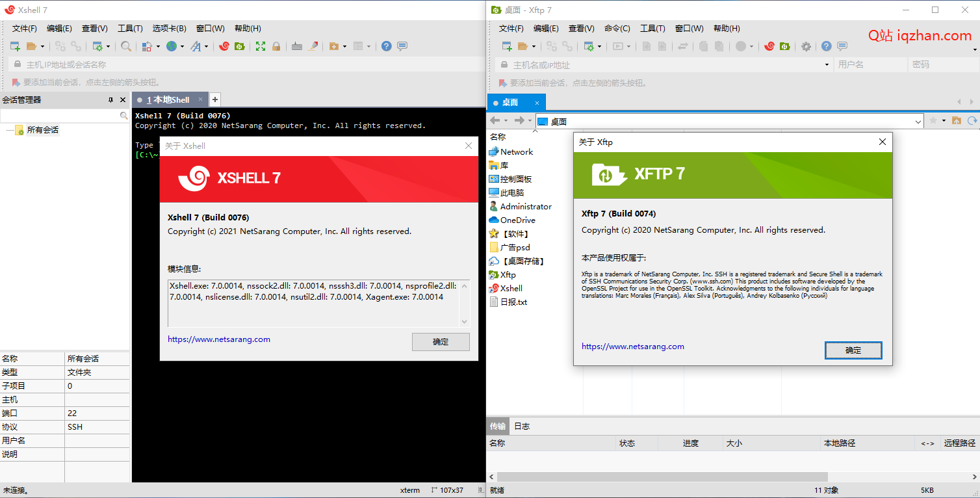Screen dimensions: 980x498
Task: Open the Xftp host address dropdown arrow
Action: click(827, 65)
